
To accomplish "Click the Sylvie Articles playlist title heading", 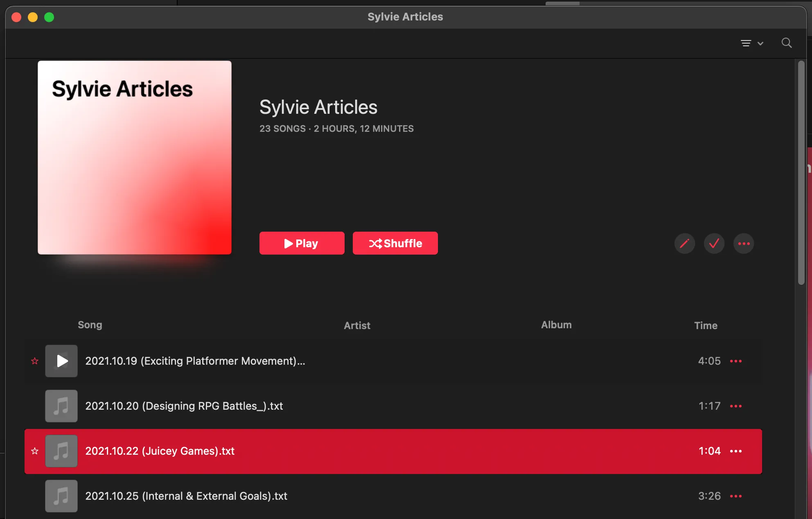I will (x=318, y=107).
